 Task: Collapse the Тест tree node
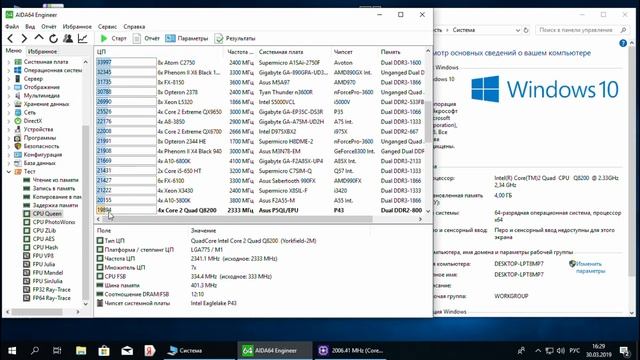pyautogui.click(x=9, y=171)
